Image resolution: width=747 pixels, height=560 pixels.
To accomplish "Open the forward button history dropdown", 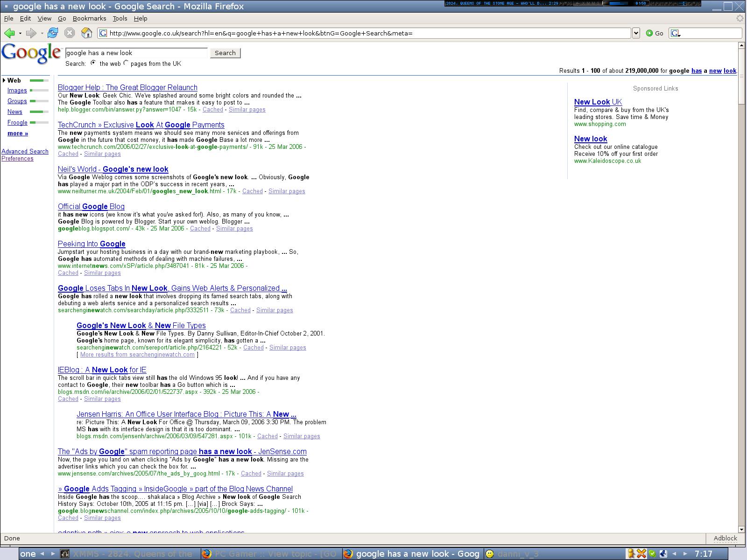I will coord(42,33).
